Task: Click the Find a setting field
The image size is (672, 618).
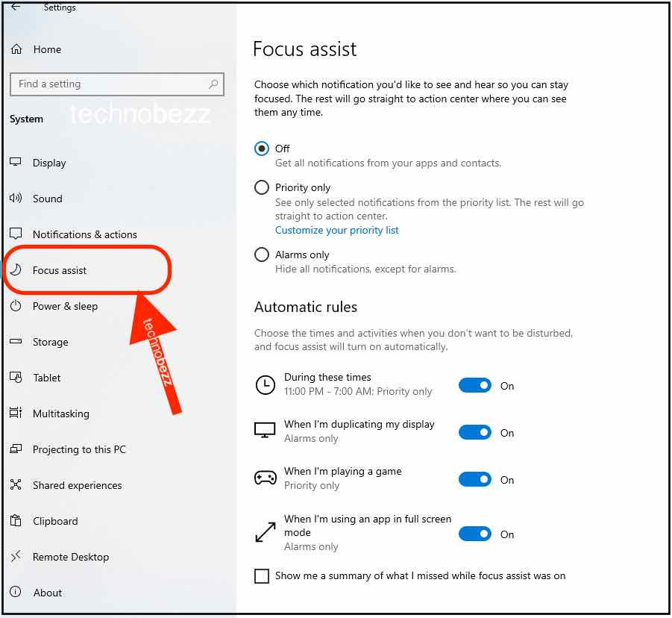Action: pos(116,84)
